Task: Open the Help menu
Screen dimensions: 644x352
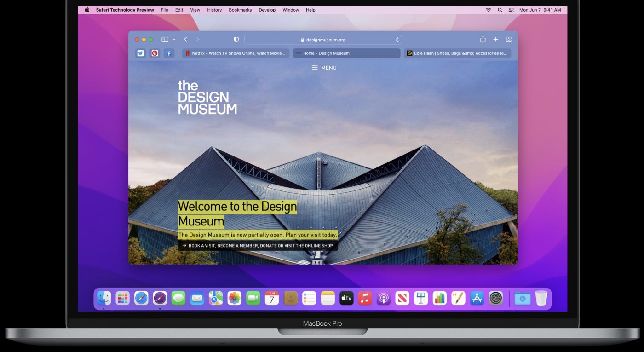Action: [x=310, y=10]
